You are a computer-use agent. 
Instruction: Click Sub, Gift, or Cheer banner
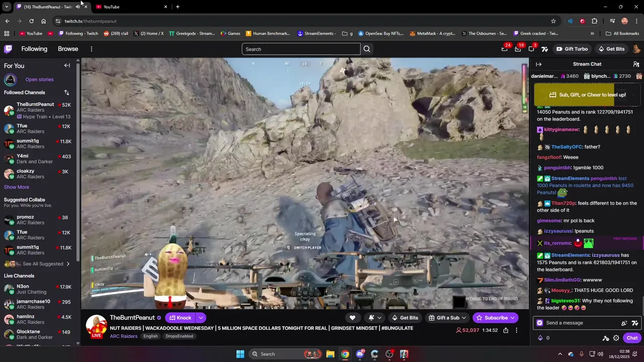pyautogui.click(x=587, y=95)
